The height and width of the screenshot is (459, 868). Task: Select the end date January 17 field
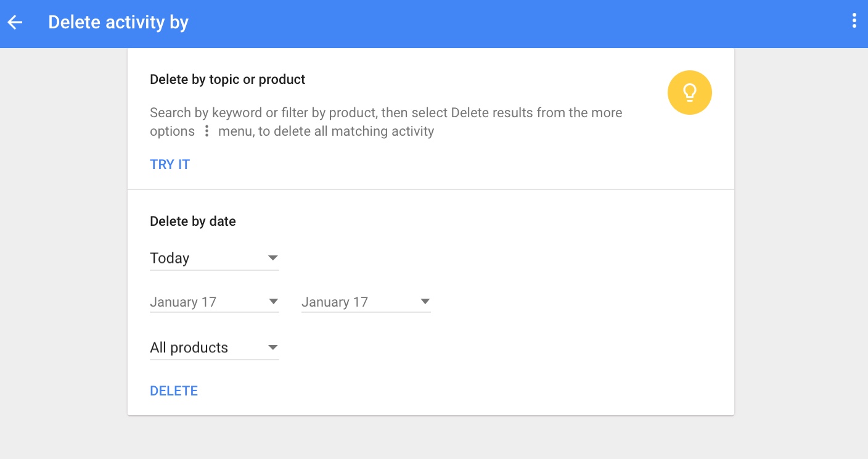pos(366,302)
